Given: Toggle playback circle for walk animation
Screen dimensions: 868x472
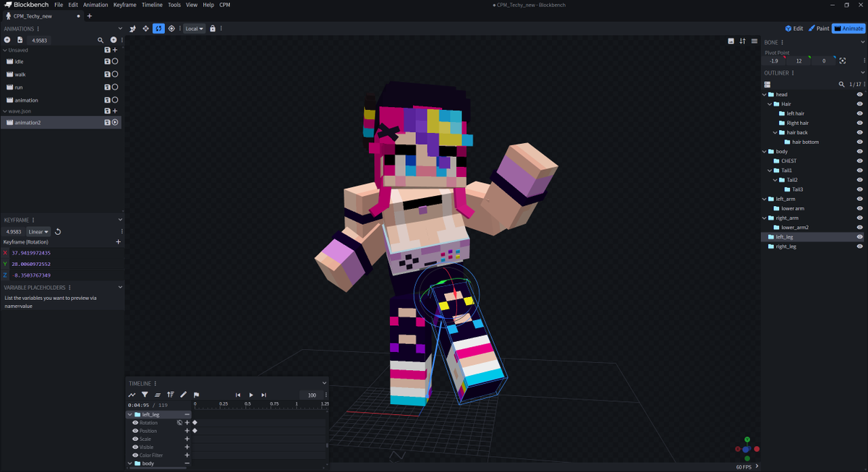Looking at the screenshot, I should pos(115,74).
